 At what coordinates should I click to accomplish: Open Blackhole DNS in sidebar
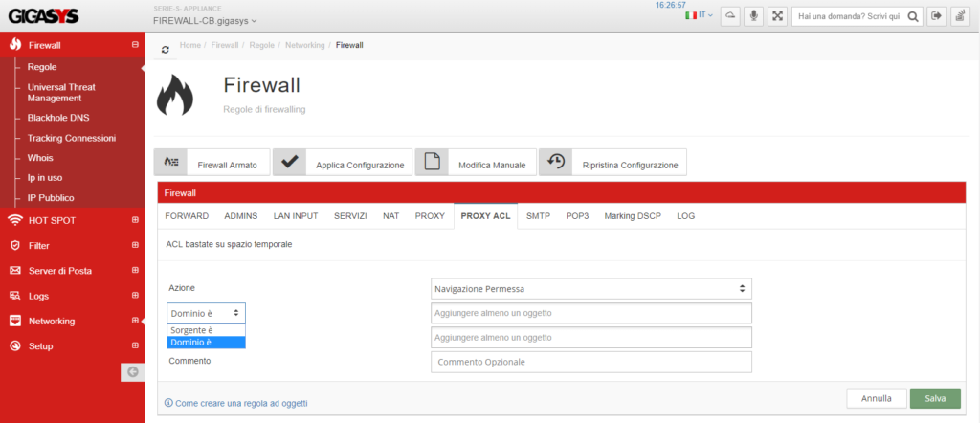tap(57, 118)
